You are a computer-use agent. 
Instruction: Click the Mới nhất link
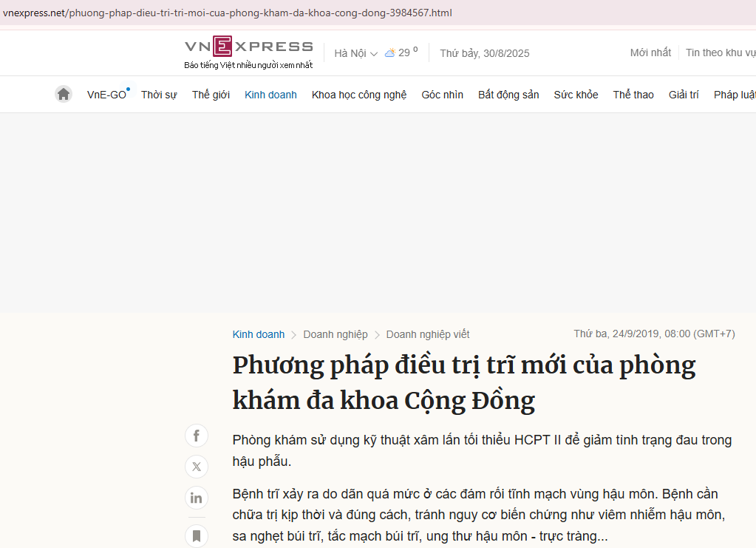click(650, 53)
